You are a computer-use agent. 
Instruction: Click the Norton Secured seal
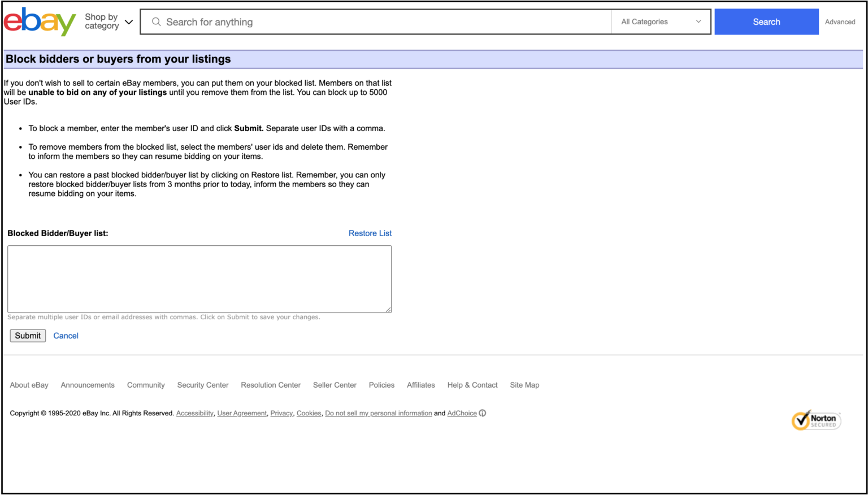point(815,420)
